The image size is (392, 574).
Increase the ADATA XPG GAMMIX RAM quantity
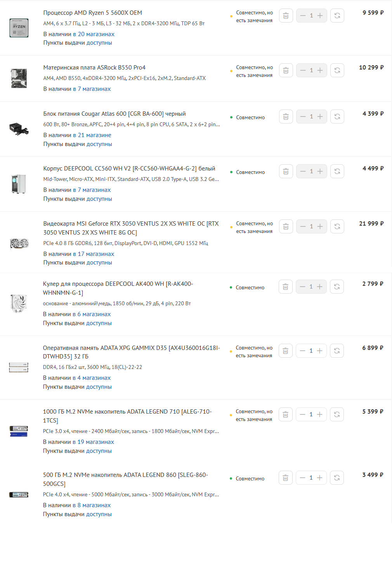320,351
